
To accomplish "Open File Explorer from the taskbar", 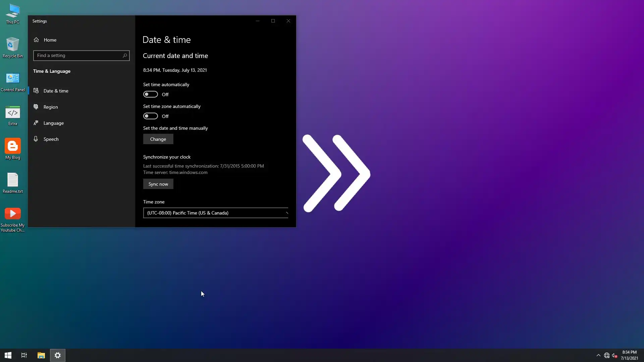I will coord(41,355).
